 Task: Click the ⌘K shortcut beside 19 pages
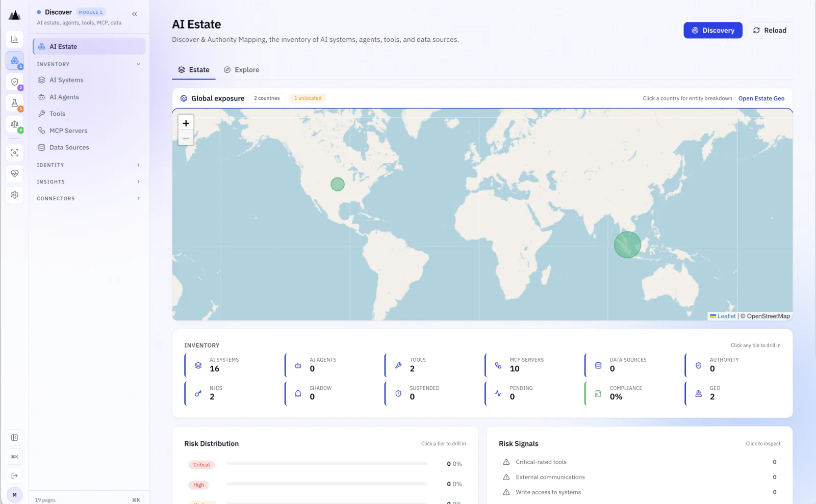click(136, 500)
